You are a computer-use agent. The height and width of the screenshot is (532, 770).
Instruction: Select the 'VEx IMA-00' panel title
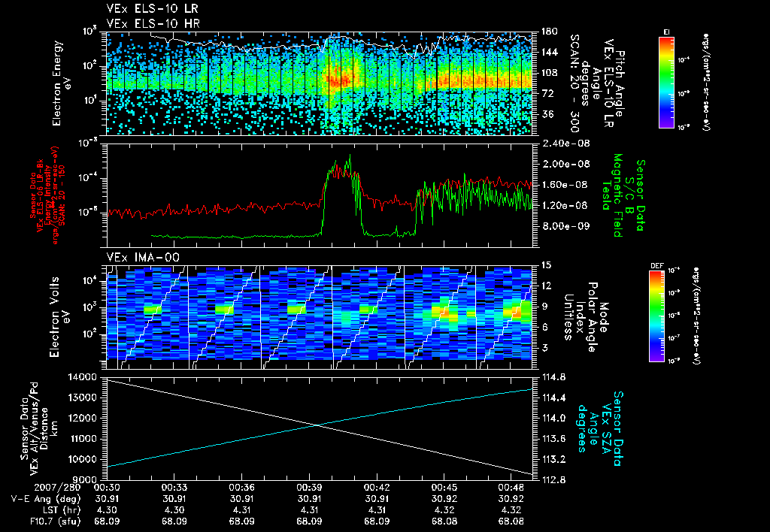[143, 257]
